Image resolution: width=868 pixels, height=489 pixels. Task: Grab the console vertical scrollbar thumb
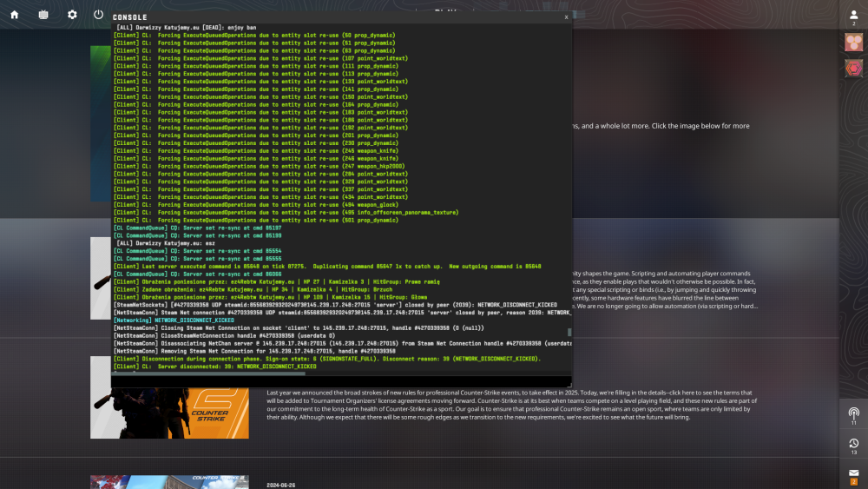coord(569,333)
